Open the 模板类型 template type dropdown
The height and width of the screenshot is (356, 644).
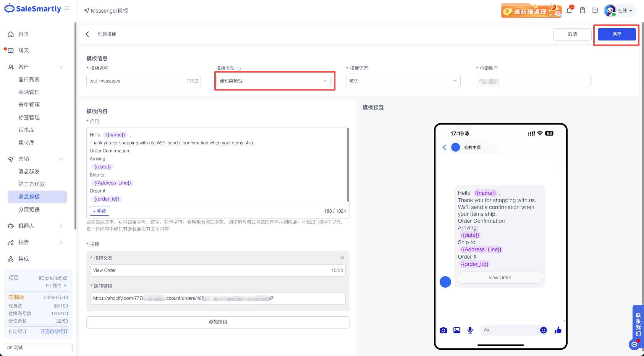273,81
